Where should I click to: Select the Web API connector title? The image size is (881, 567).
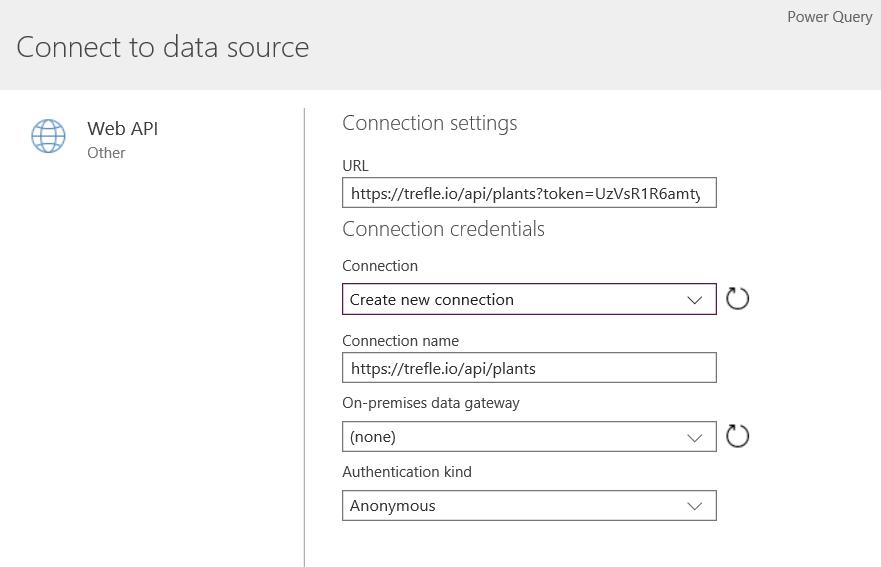[x=122, y=128]
